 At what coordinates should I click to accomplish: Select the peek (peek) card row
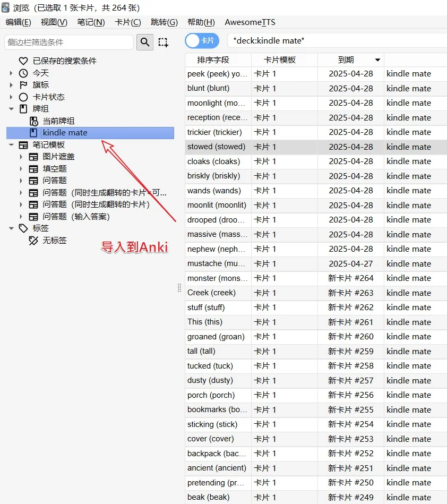[x=316, y=74]
